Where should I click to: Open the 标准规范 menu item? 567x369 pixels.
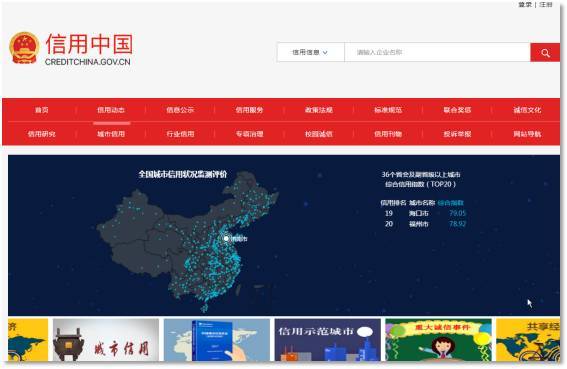click(x=388, y=110)
